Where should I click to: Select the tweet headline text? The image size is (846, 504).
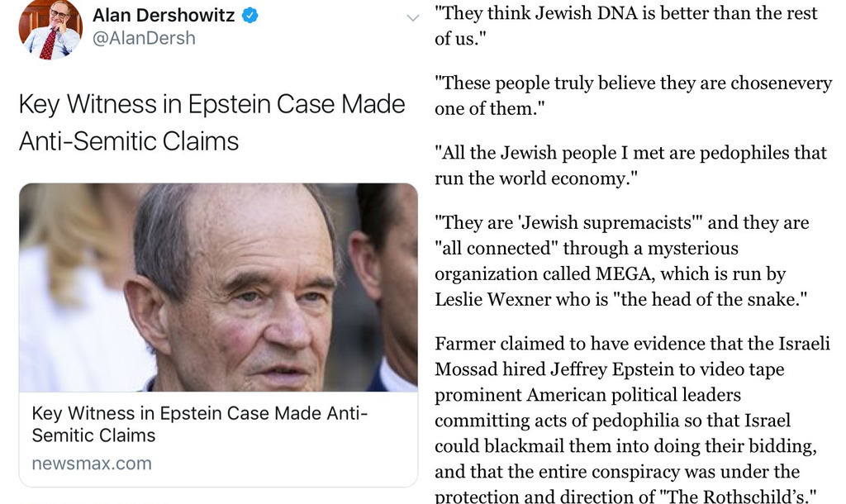tap(211, 122)
